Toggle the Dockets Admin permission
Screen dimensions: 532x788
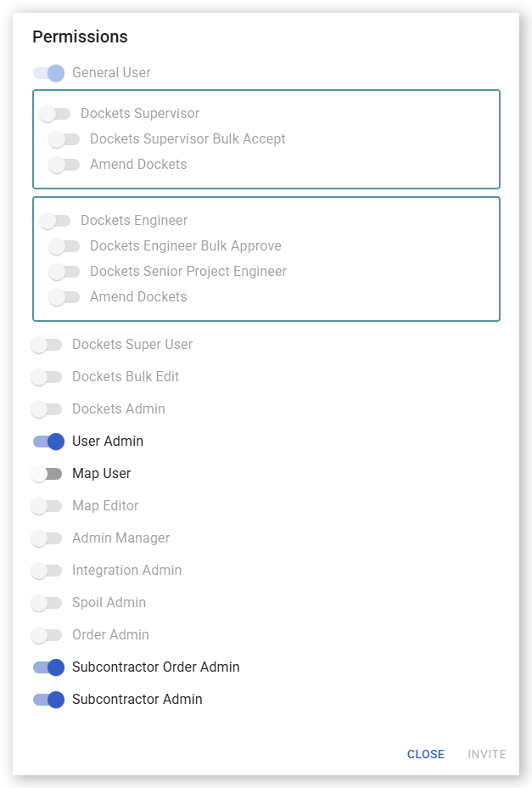click(x=48, y=409)
